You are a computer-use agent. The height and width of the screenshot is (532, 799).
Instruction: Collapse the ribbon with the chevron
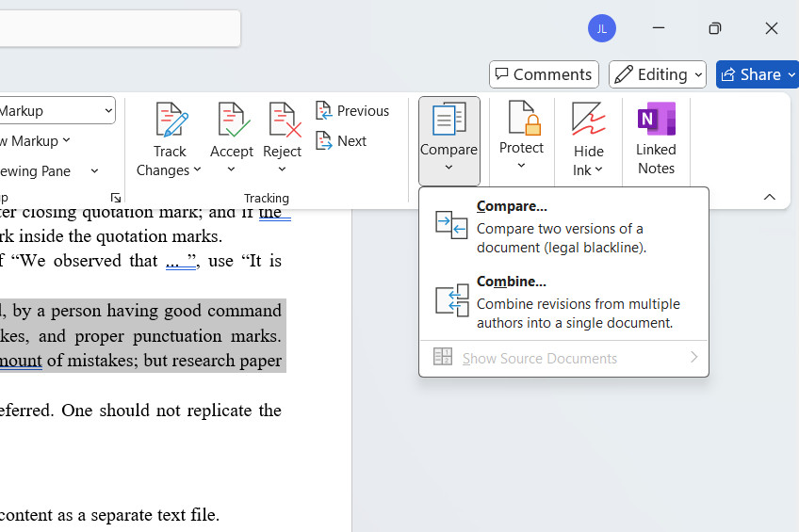[x=770, y=197]
